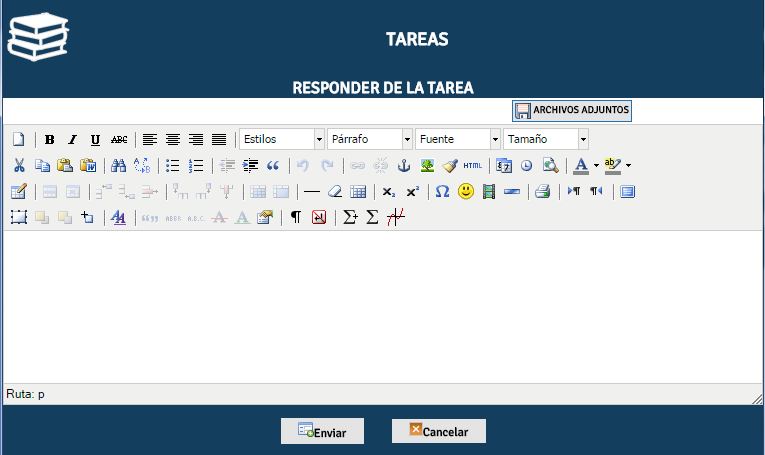Screen dimensions: 765x455
Task: Edit CSS style icon
Action: (118, 217)
